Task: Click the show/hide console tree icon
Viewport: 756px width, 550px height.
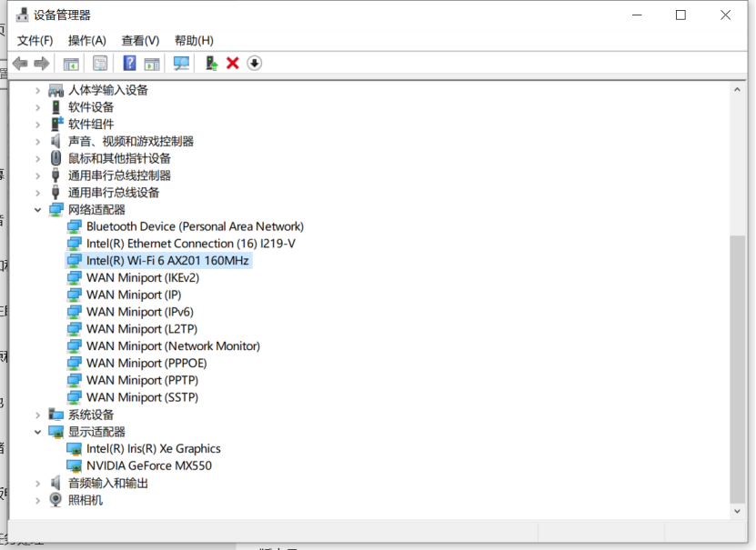Action: [x=71, y=63]
